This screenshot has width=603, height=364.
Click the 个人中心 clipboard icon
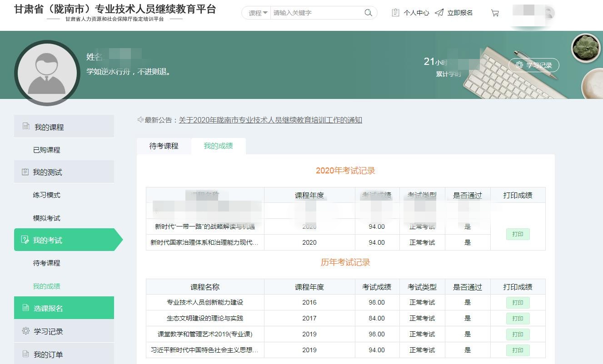[395, 13]
